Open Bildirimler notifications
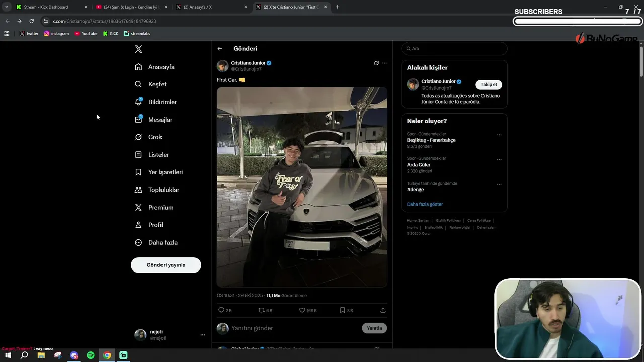The image size is (644, 362). (156, 102)
